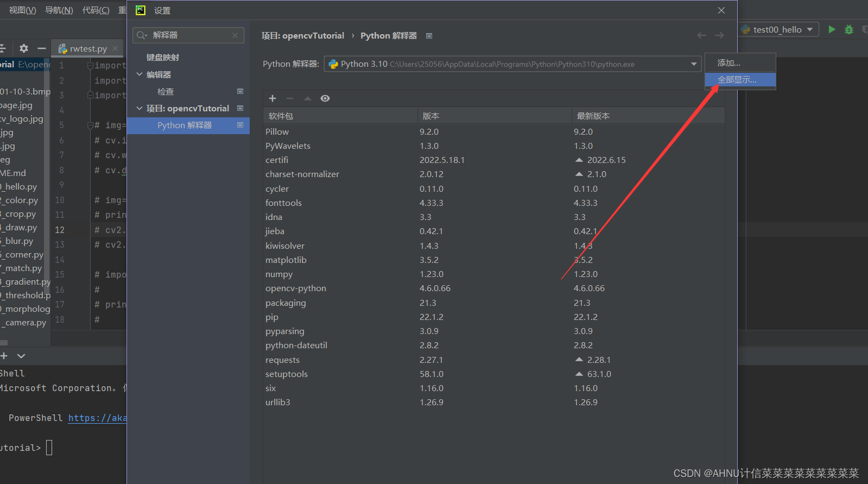Select the setuptools package row
868x484 pixels.
[x=494, y=374]
